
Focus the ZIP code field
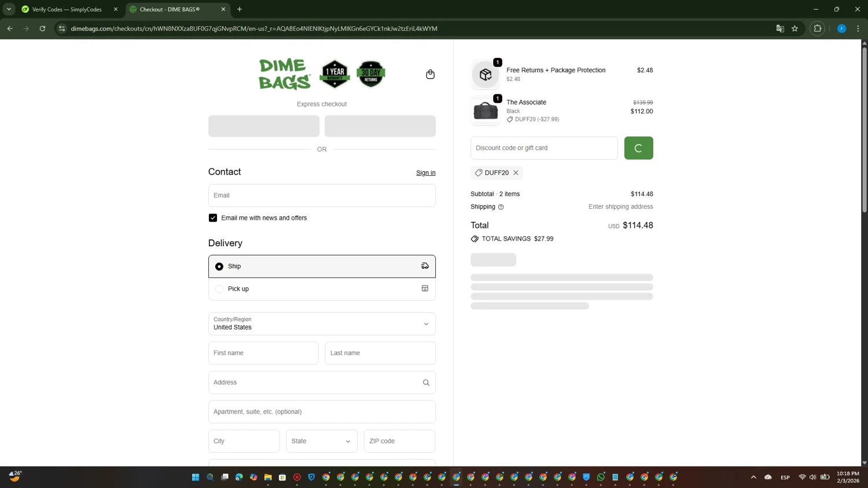399,441
